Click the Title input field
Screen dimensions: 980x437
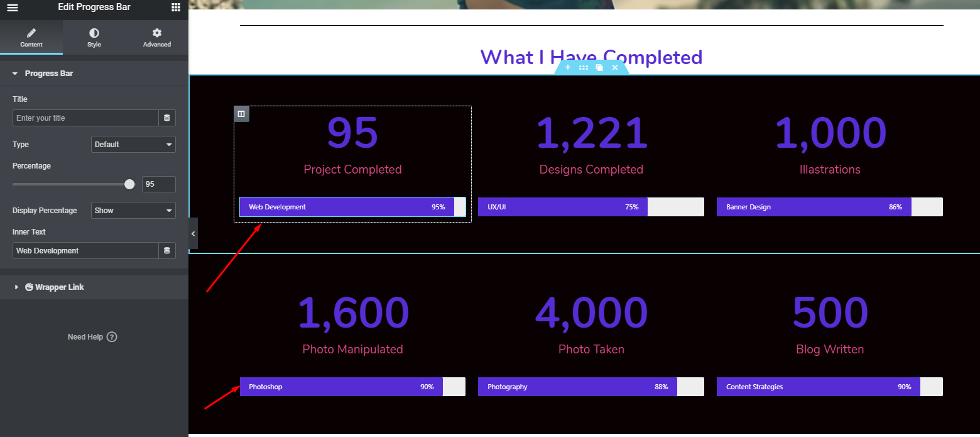[85, 118]
